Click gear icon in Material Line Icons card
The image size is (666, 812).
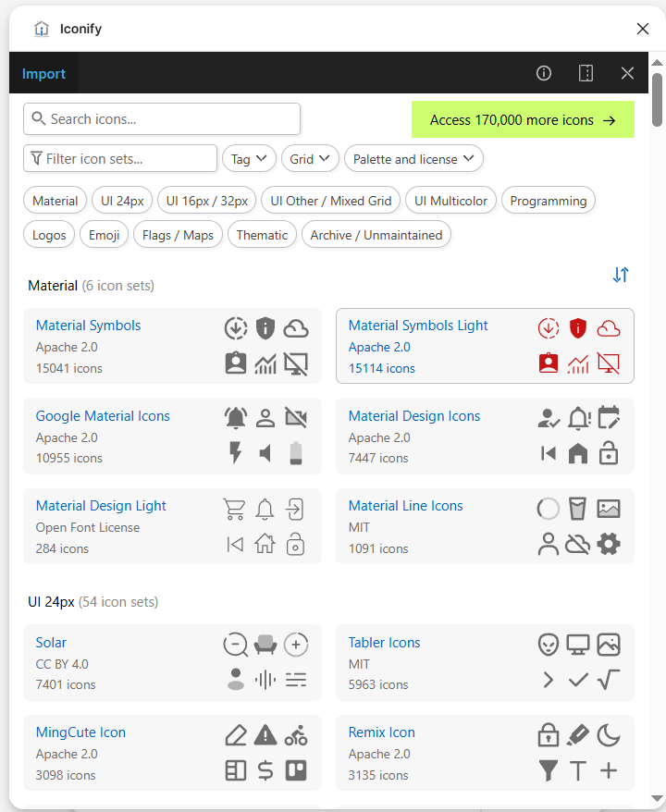coord(609,544)
